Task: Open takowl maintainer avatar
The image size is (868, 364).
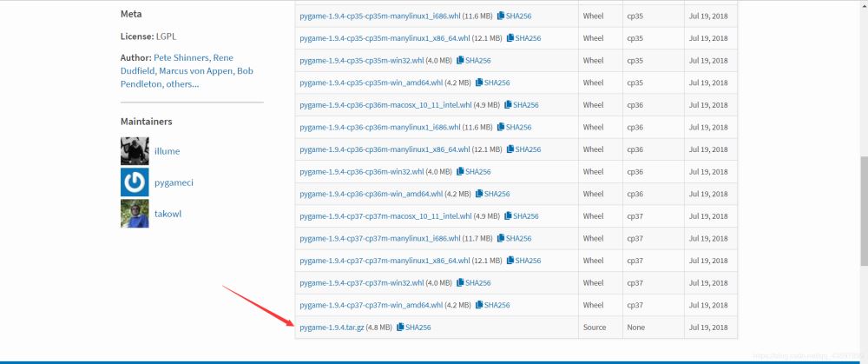Action: [135, 214]
